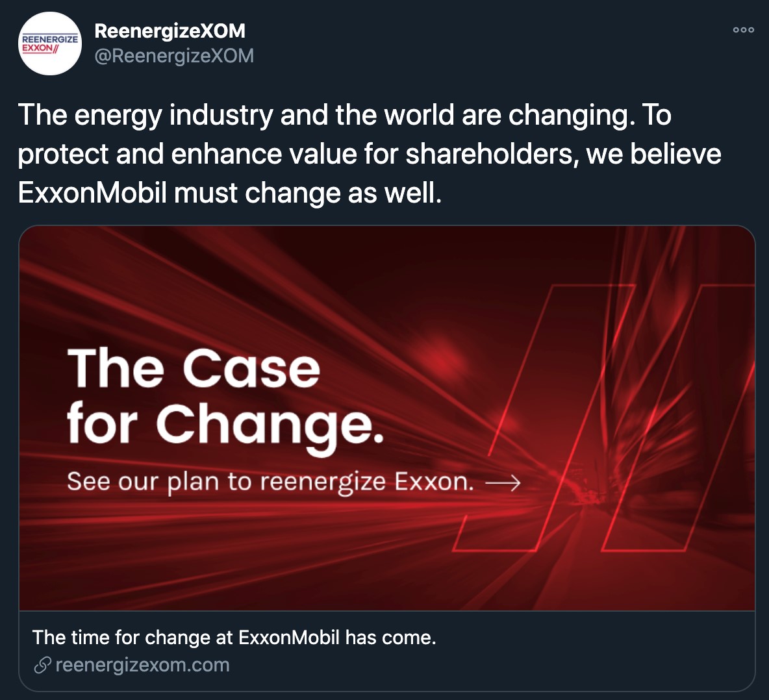Image resolution: width=769 pixels, height=700 pixels.
Task: Click the Reenergize Exxon profile avatar
Action: tap(50, 44)
